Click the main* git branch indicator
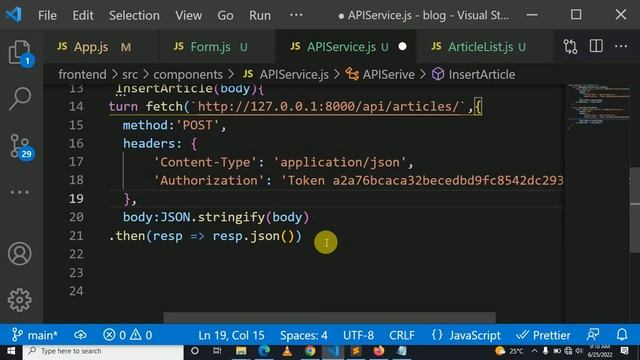Image resolution: width=640 pixels, height=360 pixels. pyautogui.click(x=35, y=335)
